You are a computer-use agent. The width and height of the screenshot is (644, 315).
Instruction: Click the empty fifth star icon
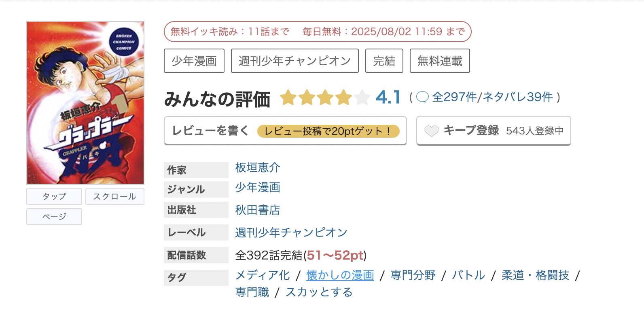(x=362, y=97)
